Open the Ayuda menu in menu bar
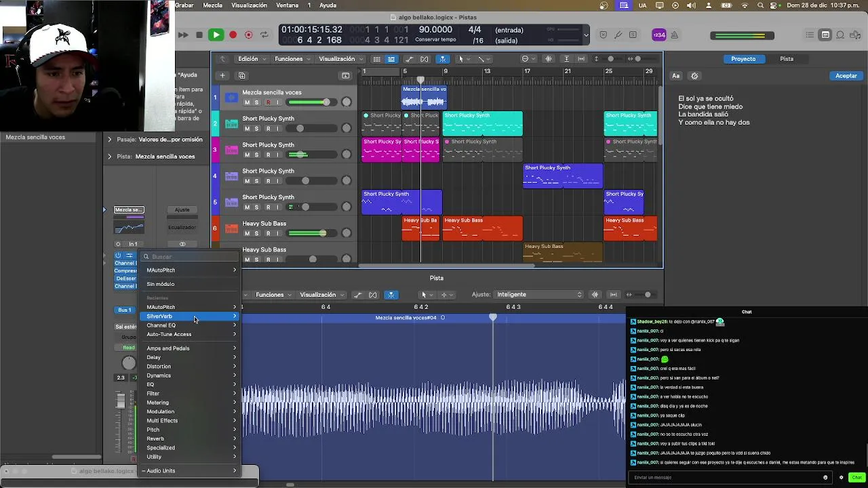This screenshot has width=868, height=488. tap(328, 5)
